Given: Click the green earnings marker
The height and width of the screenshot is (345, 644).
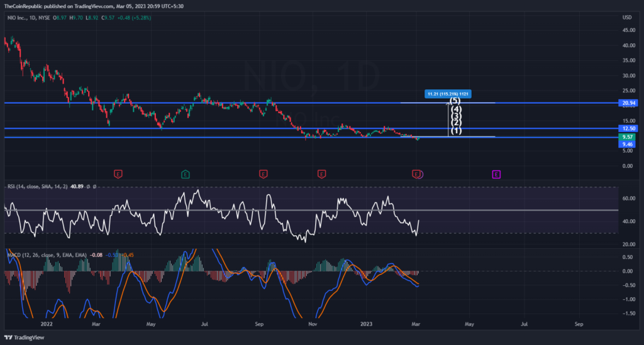Looking at the screenshot, I should (186, 173).
